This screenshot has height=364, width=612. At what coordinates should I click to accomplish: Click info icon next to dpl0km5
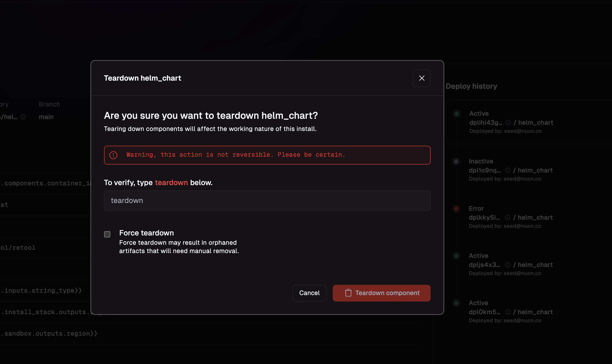[507, 312]
